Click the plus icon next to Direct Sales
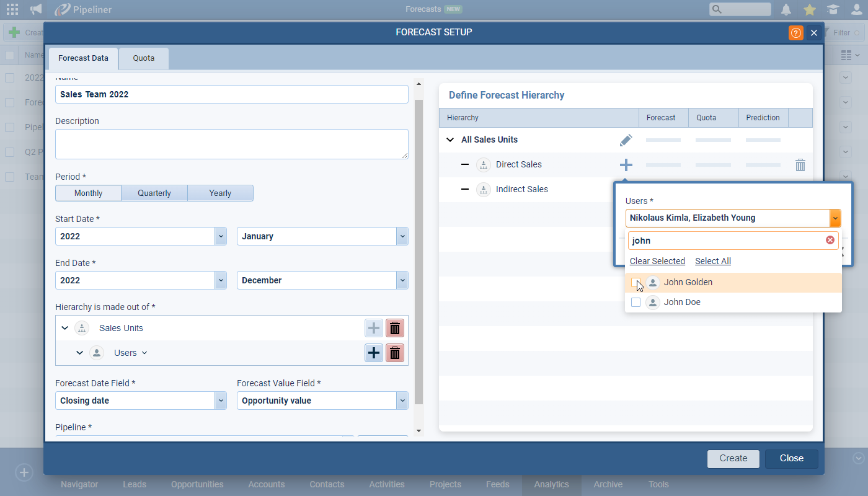Image resolution: width=868 pixels, height=496 pixels. 626,165
